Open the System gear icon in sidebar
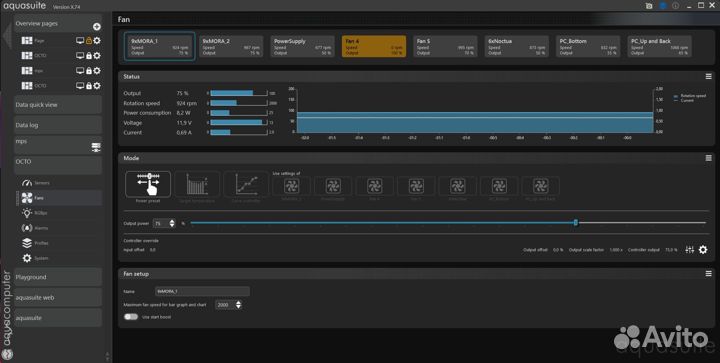Viewport: 720px width, 363px height. point(27,258)
